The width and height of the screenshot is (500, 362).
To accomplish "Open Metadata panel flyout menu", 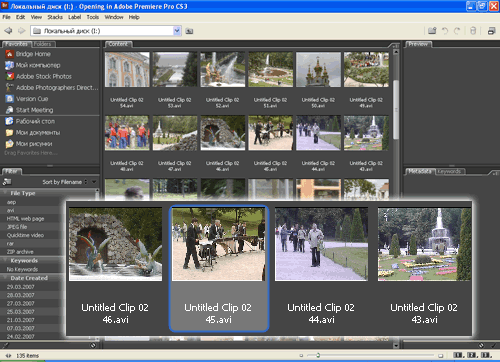I will [495, 173].
